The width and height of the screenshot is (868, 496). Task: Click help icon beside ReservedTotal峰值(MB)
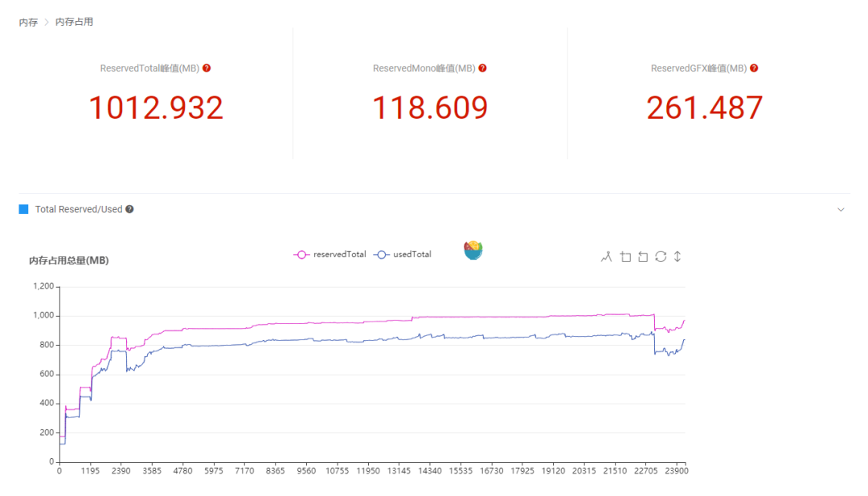coord(207,68)
